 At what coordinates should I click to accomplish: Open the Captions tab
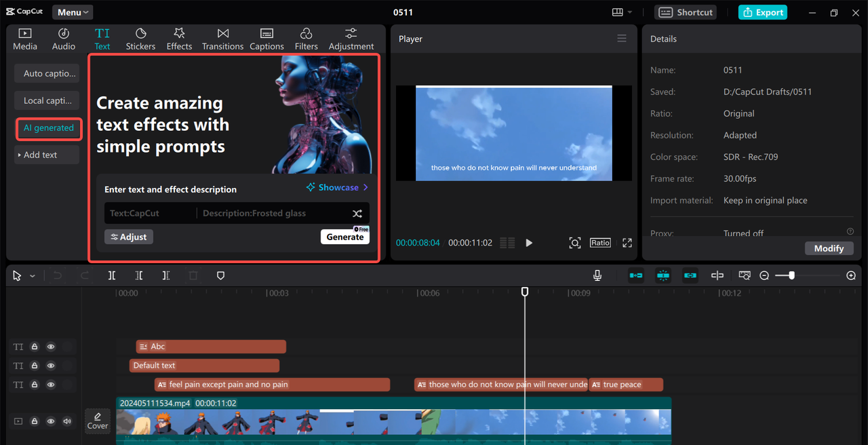click(267, 39)
